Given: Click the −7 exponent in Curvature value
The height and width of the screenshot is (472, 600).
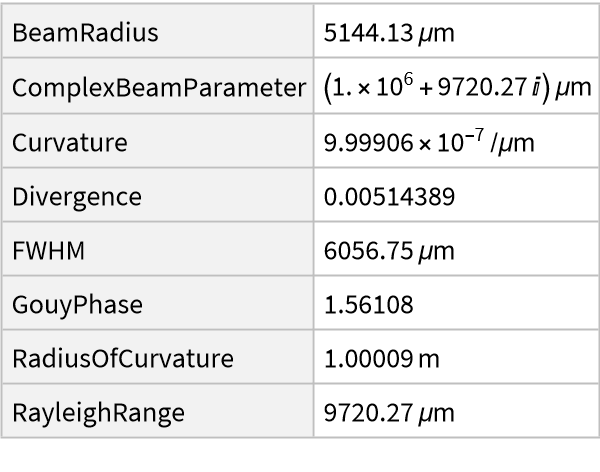Looking at the screenshot, I should (478, 134).
